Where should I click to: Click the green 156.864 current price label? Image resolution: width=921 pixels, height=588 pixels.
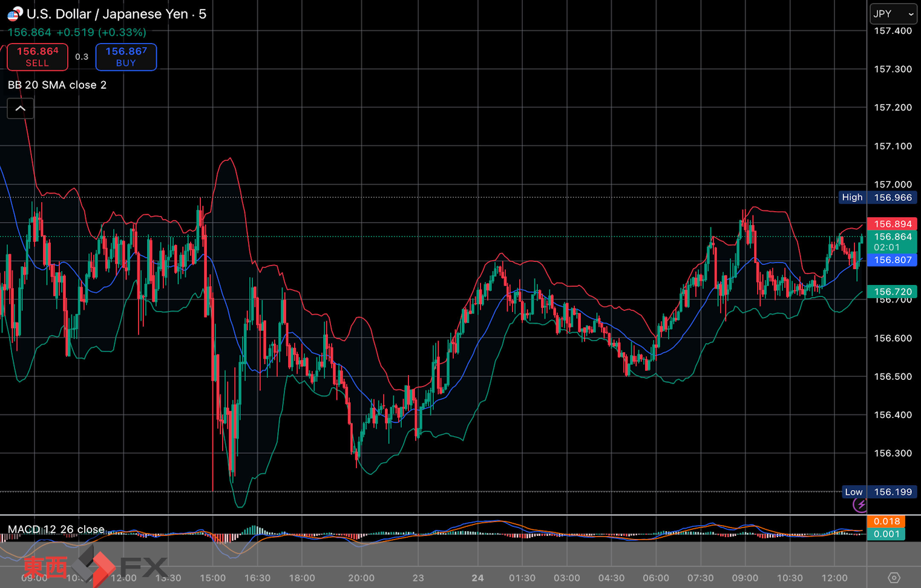click(892, 237)
